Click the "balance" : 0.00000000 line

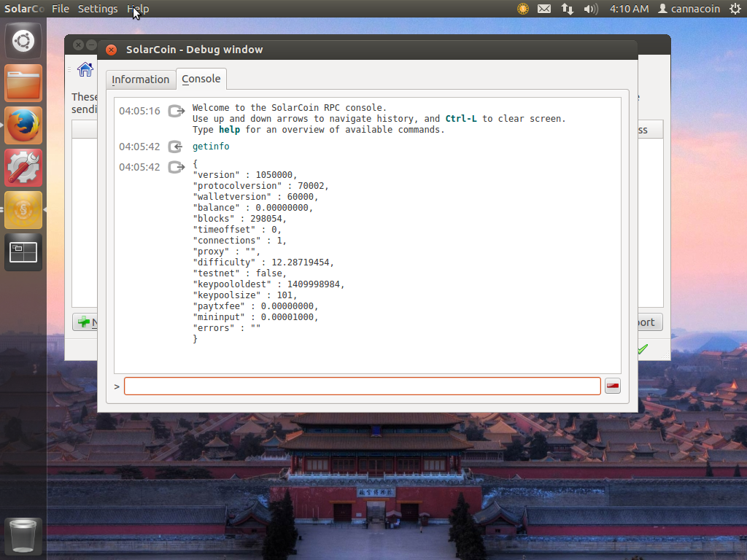click(x=253, y=208)
